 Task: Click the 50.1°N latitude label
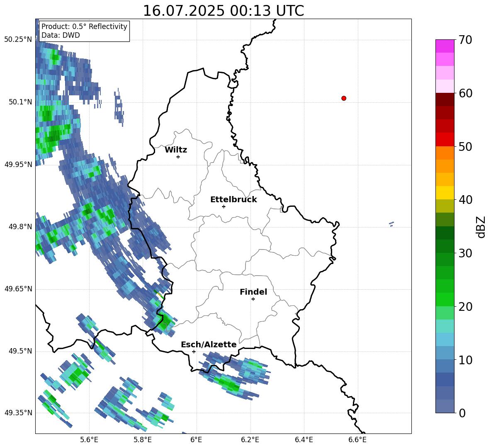(x=20, y=102)
